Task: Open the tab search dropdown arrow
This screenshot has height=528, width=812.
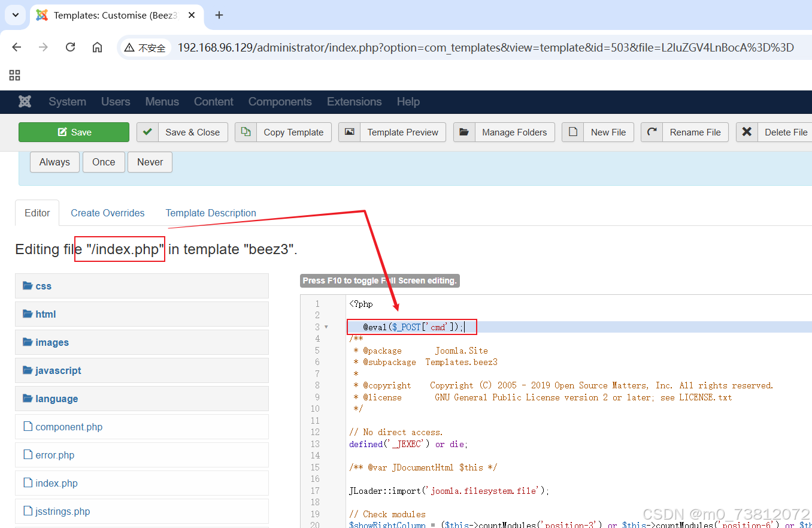Action: 15,15
